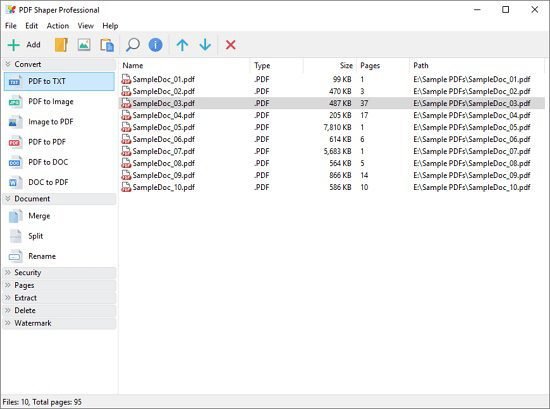Click the PDF Shaper Professional app logo

[11, 10]
